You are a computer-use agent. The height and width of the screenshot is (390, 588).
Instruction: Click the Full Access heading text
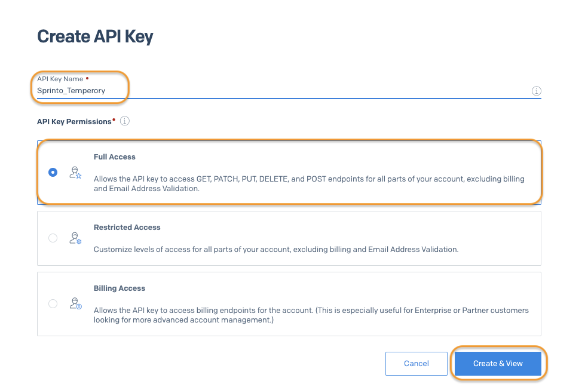coord(114,157)
